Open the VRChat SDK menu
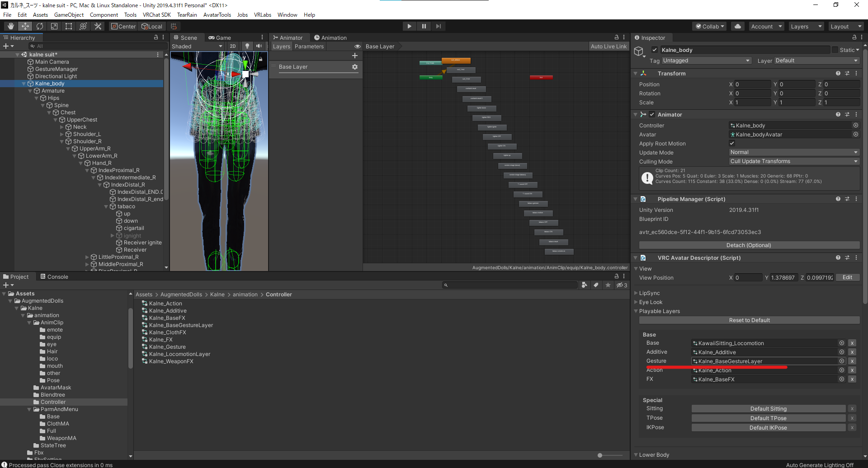The image size is (868, 468). coord(156,14)
